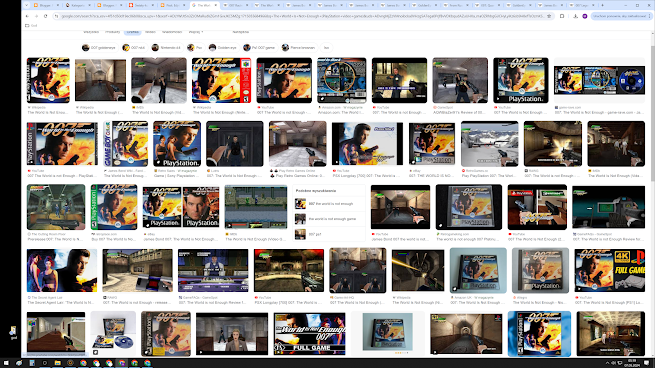Open the God bookmark folder
The height and width of the screenshot is (368, 655).
coord(31,25)
